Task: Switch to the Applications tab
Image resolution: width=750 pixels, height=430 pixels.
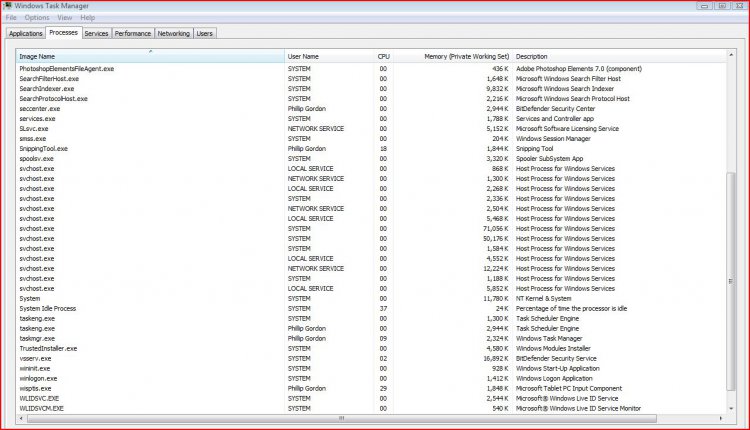Action: pos(26,33)
